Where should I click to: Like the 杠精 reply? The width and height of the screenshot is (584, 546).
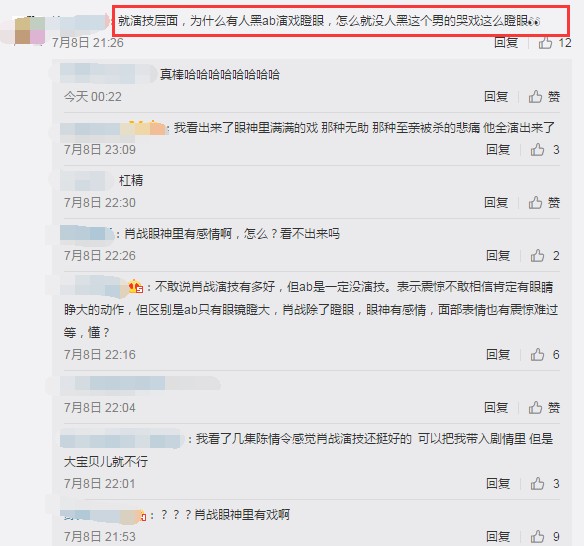click(544, 203)
